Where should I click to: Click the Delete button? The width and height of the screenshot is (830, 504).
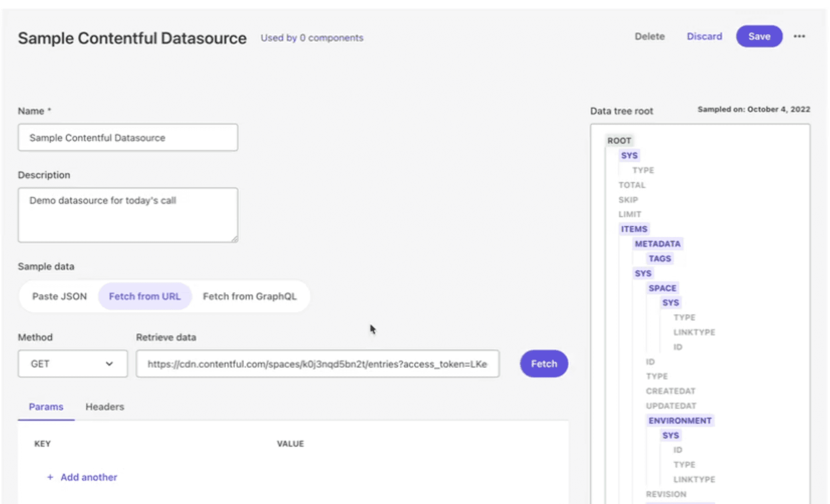point(649,37)
